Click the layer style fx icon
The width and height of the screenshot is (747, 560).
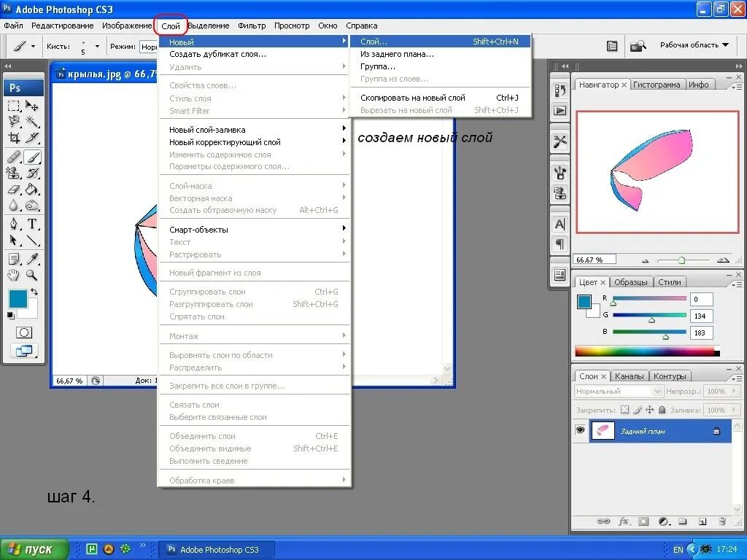point(624,521)
